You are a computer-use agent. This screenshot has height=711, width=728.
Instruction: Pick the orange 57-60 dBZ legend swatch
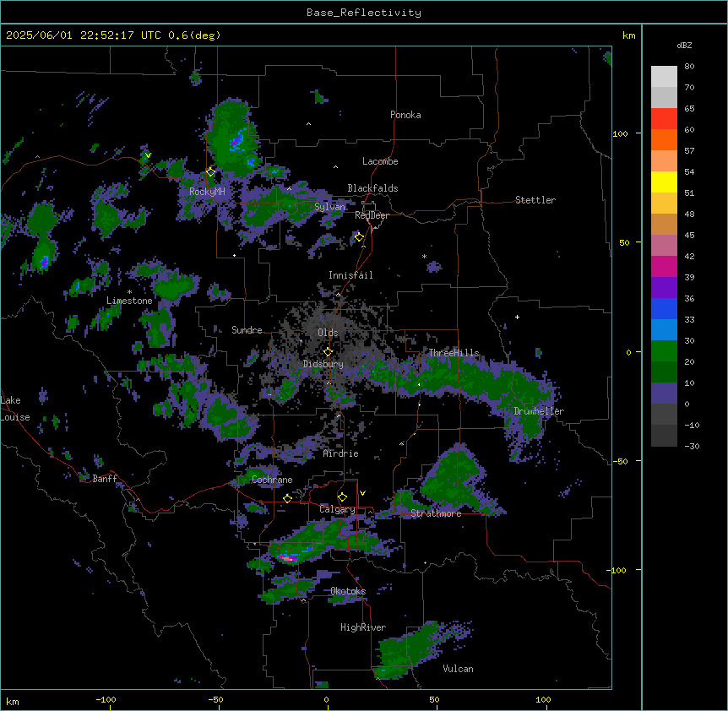[x=664, y=139]
